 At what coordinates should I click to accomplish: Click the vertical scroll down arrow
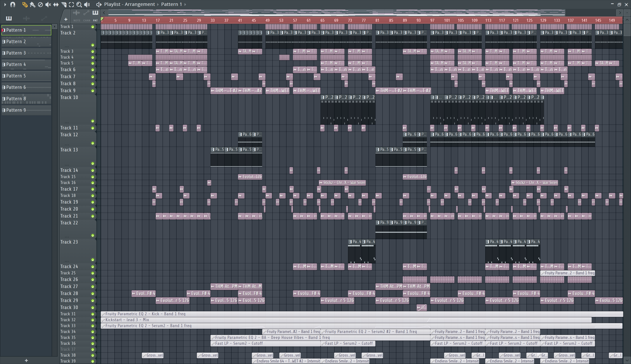(627, 360)
